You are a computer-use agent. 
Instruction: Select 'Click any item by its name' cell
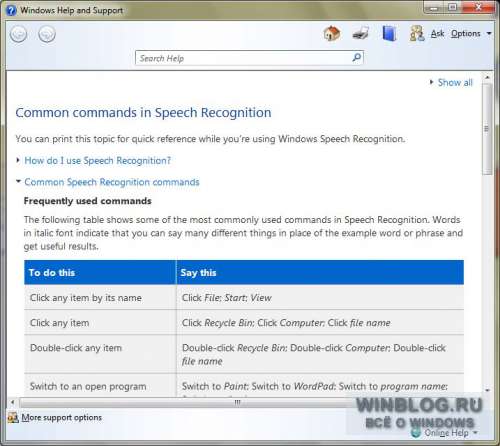pos(100,298)
